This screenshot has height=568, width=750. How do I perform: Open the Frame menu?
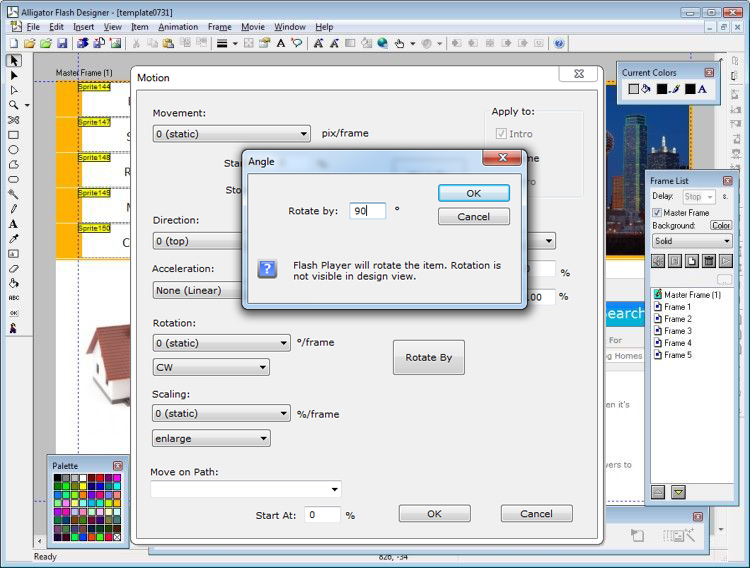(220, 27)
